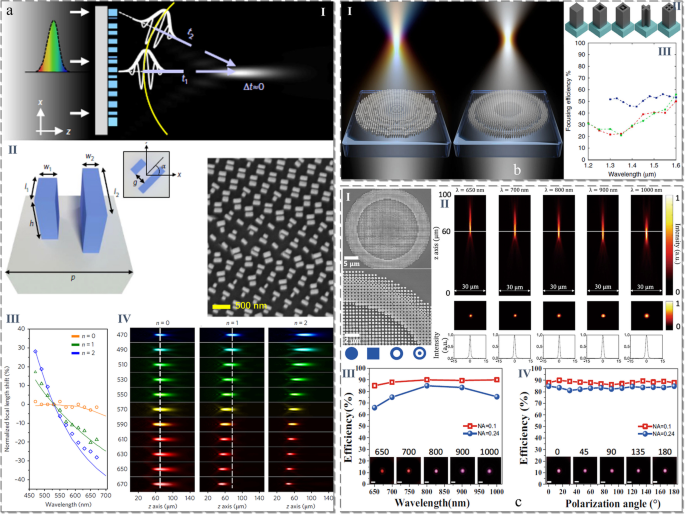Click the λ = 1000 nm intensity profile heading
This screenshot has width=685, height=515.
(x=647, y=190)
